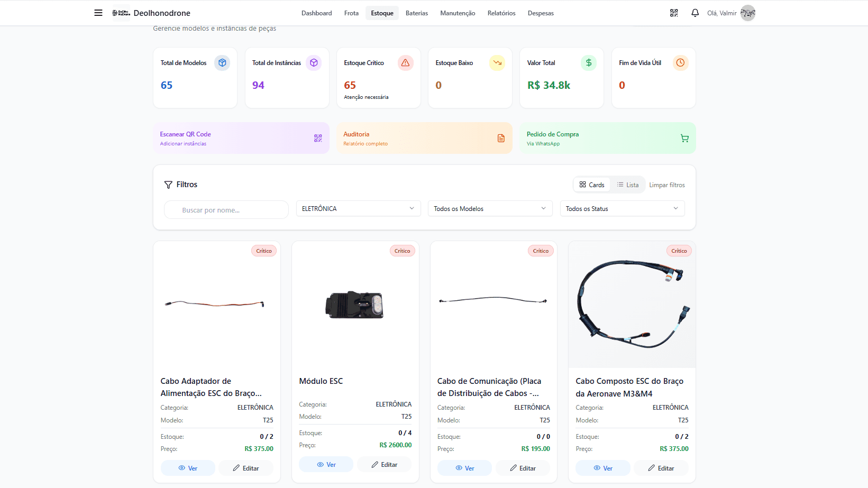The image size is (868, 488).
Task: Open the Manutenção menu item
Action: click(x=458, y=13)
